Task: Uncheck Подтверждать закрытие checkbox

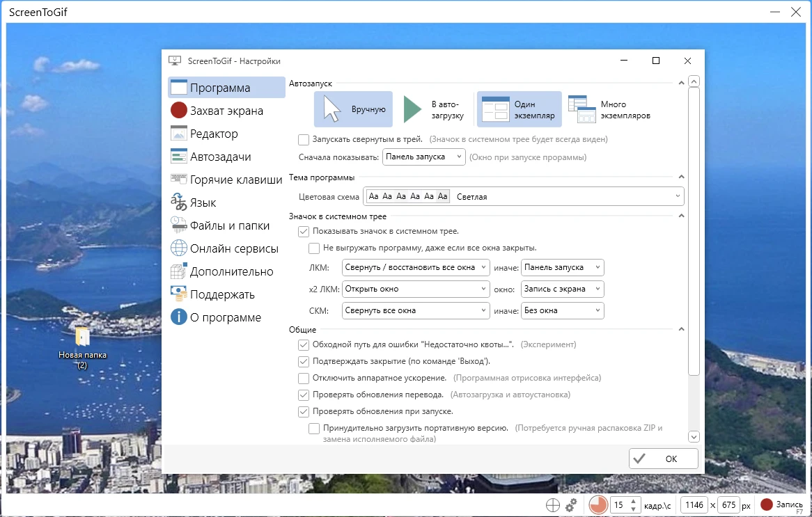Action: tap(304, 362)
